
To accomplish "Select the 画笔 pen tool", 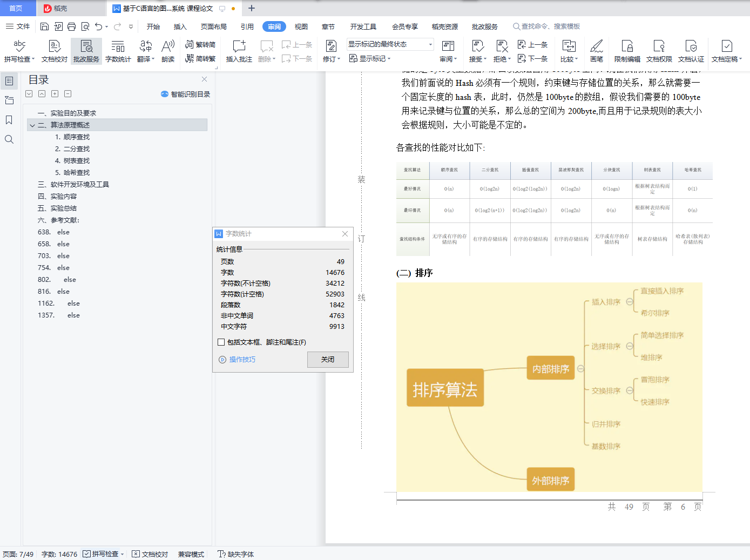I will tap(596, 51).
